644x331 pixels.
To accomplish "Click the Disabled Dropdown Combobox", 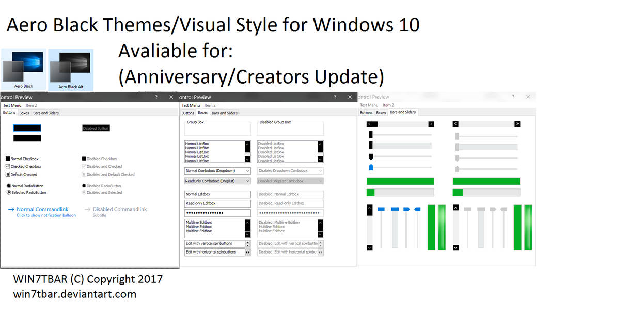I will click(290, 171).
